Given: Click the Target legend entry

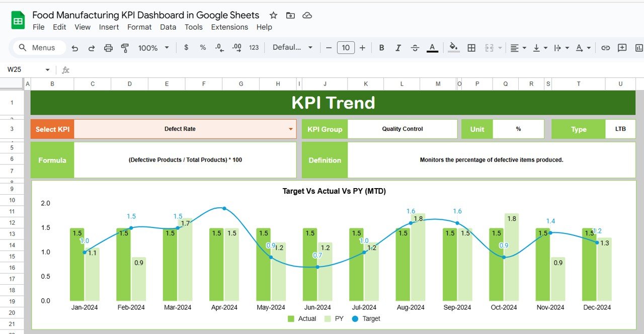Looking at the screenshot, I should (x=366, y=318).
